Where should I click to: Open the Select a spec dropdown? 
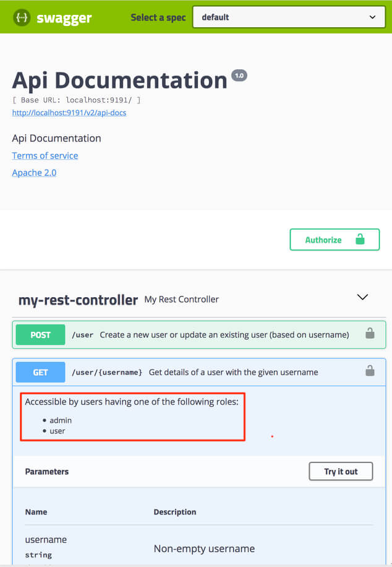click(x=289, y=17)
